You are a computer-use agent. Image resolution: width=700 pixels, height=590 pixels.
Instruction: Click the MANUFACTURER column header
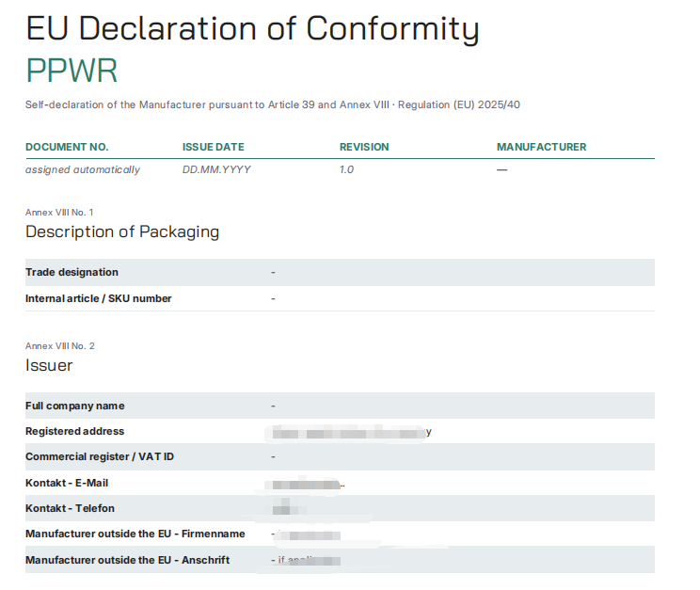click(542, 147)
